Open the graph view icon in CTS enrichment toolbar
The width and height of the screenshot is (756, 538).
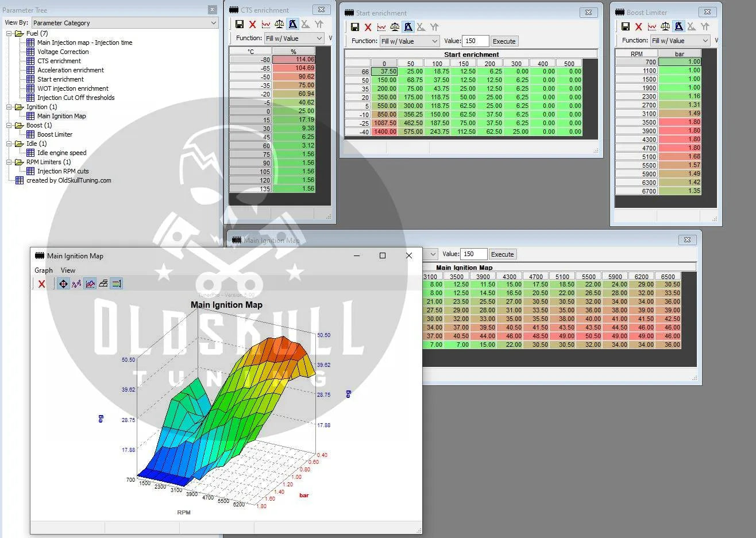pyautogui.click(x=266, y=24)
